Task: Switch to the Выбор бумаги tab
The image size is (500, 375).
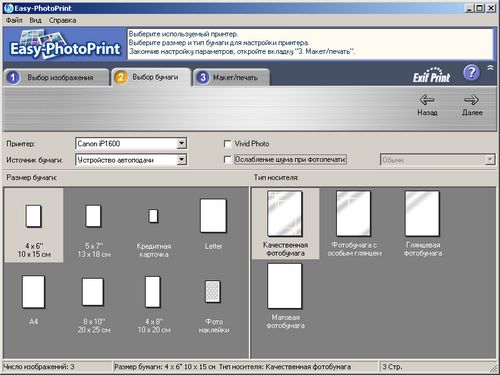Action: [151, 77]
